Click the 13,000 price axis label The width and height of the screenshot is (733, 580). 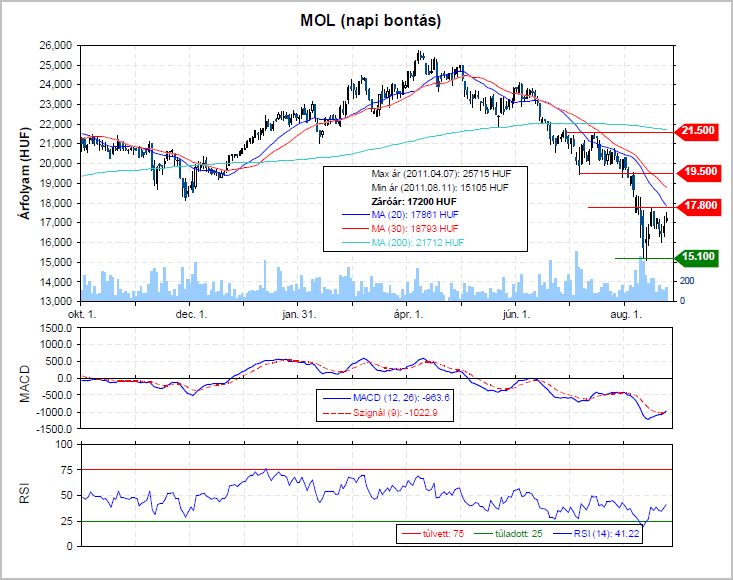pos(56,301)
